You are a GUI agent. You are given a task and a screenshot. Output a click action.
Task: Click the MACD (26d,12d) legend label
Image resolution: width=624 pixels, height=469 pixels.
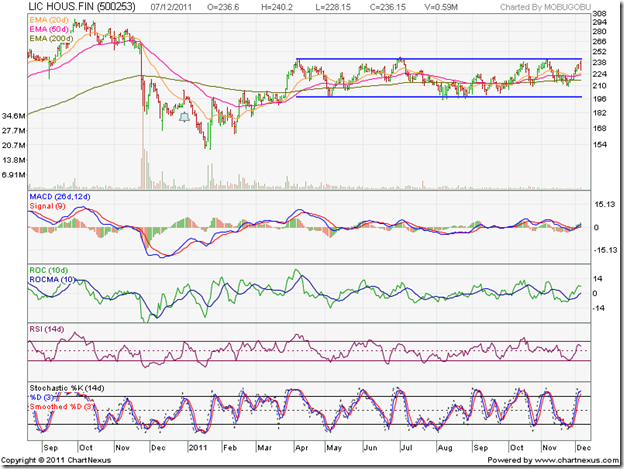[60, 197]
